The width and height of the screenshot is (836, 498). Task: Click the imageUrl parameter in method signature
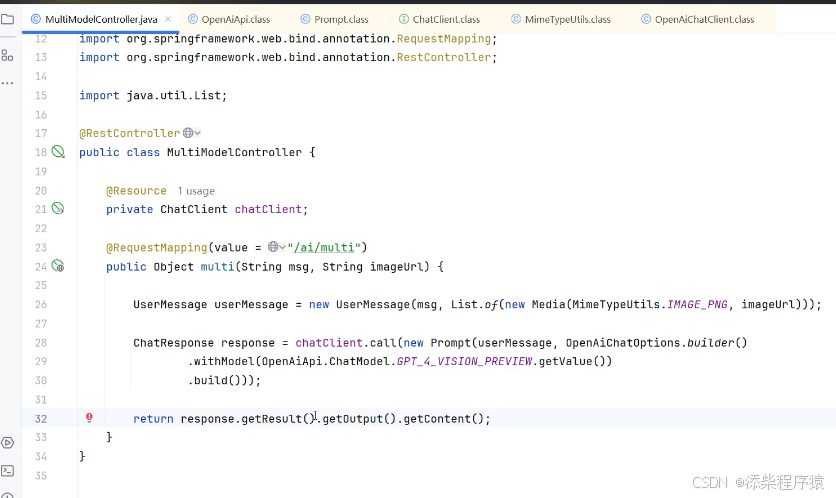[397, 267]
